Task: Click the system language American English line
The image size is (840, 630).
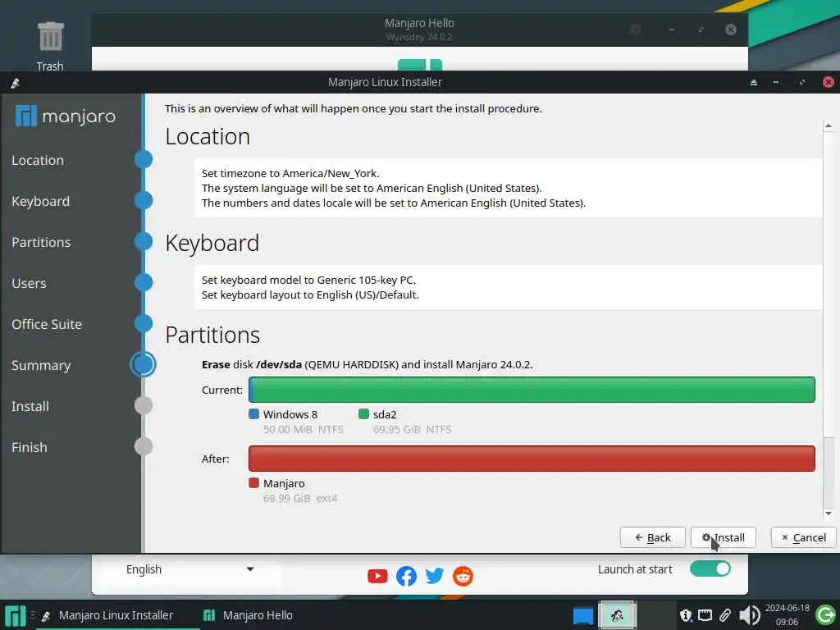Action: 372,189
